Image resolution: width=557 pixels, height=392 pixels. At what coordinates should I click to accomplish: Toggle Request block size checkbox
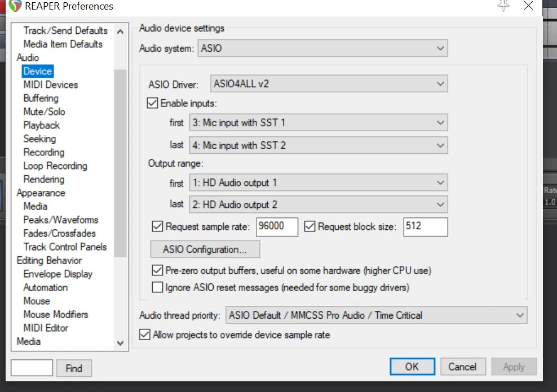[310, 227]
